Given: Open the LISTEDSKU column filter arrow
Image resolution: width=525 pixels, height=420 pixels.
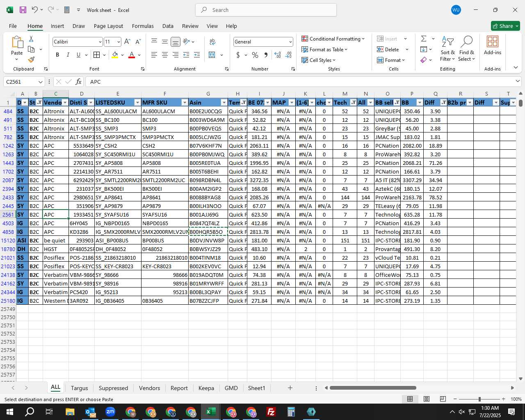Looking at the screenshot, I should [x=137, y=103].
